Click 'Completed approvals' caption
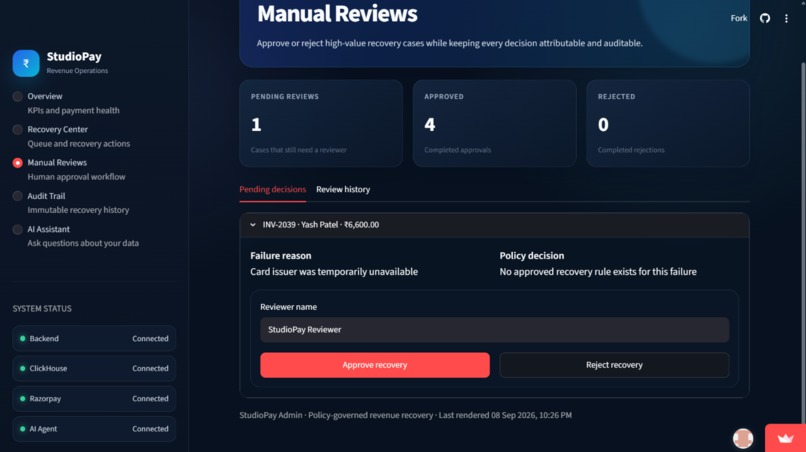The width and height of the screenshot is (806, 452). pyautogui.click(x=457, y=150)
